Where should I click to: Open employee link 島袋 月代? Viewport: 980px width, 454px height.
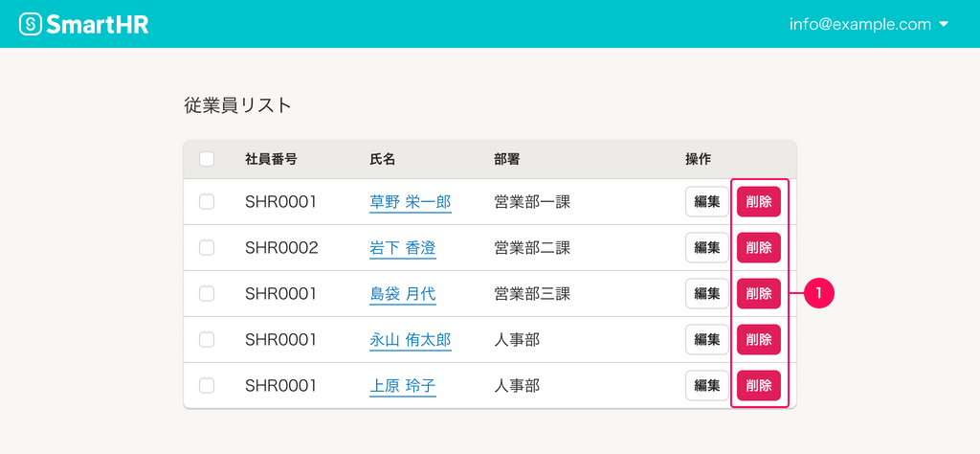(x=402, y=294)
